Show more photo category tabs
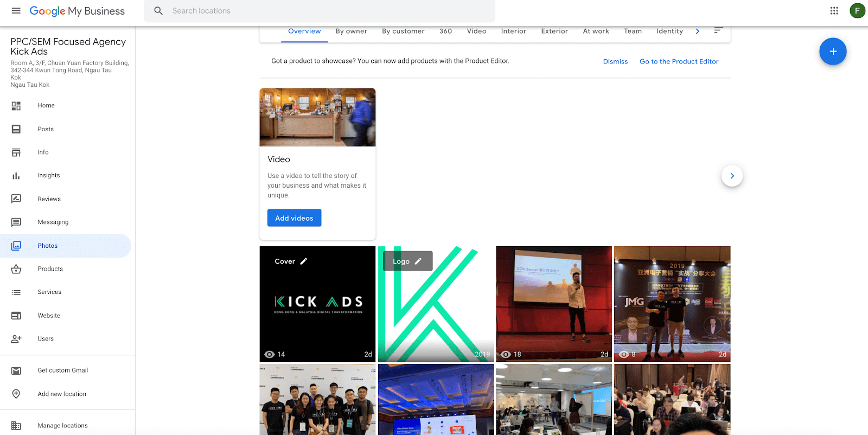 coord(698,31)
